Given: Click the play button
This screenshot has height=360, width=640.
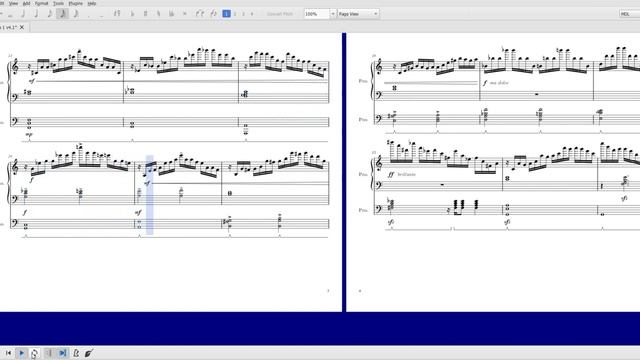Looking at the screenshot, I should pos(22,353).
